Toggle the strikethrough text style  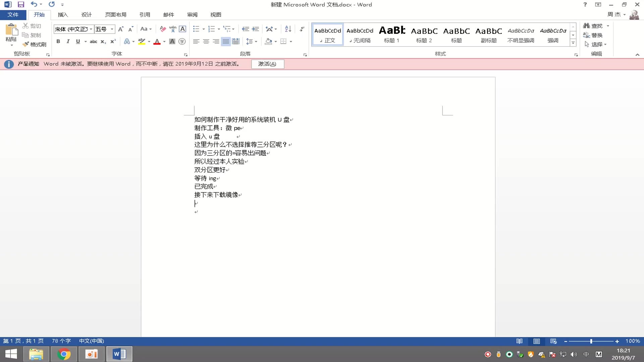(x=93, y=41)
